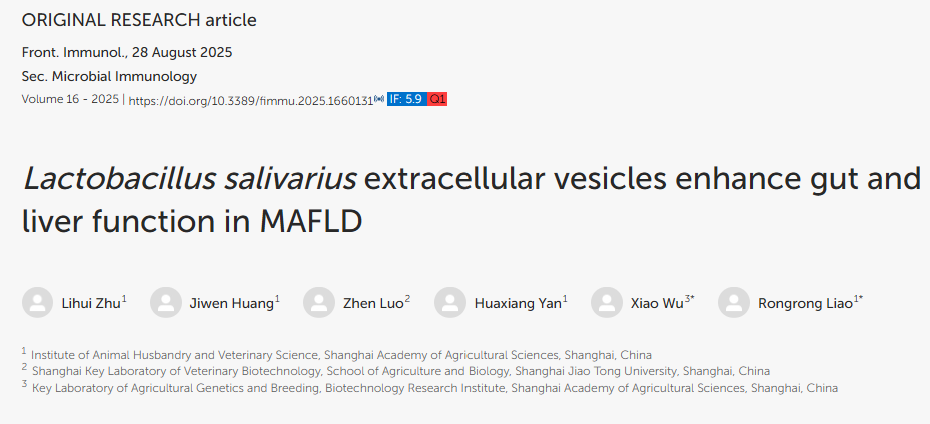Open author name Huaxiang Yan
Screen dimensions: 930x424
(518, 304)
